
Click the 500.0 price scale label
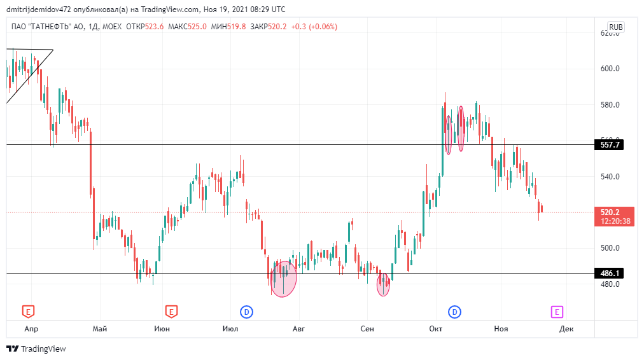tap(610, 248)
